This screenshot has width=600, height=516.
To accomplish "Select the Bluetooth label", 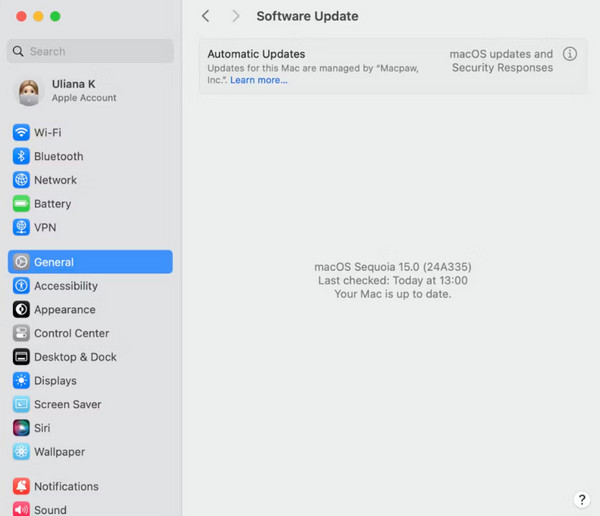I will [59, 156].
